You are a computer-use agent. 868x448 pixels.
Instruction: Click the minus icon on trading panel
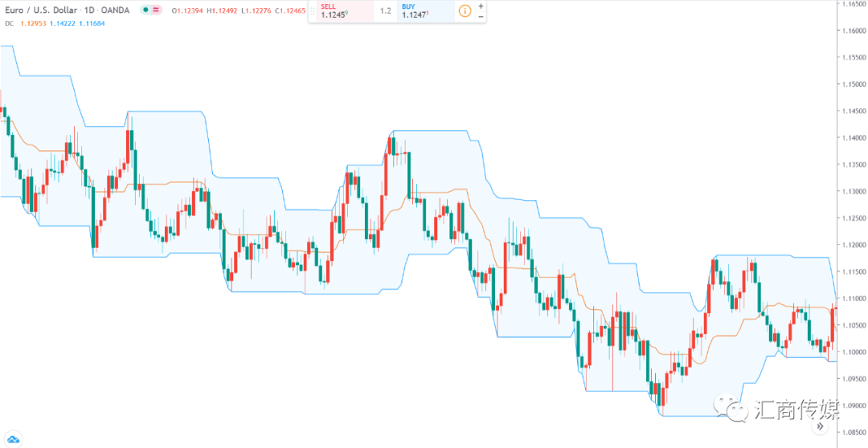481,16
